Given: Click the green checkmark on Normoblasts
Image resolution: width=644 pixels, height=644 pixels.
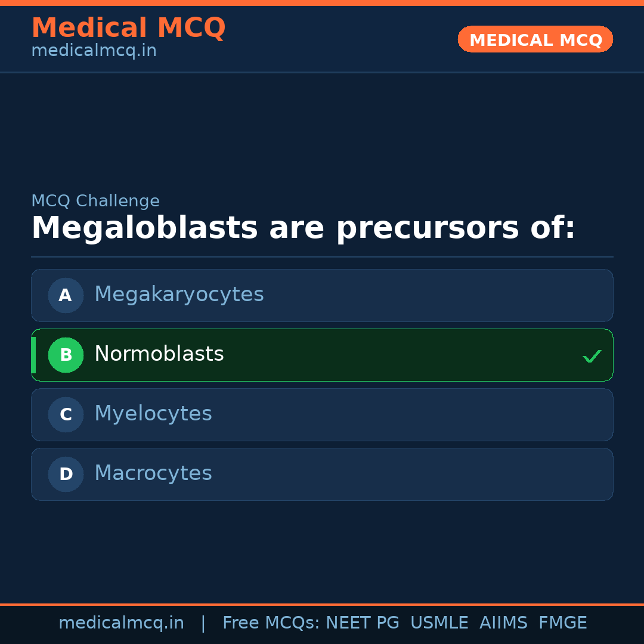Looking at the screenshot, I should click(592, 356).
